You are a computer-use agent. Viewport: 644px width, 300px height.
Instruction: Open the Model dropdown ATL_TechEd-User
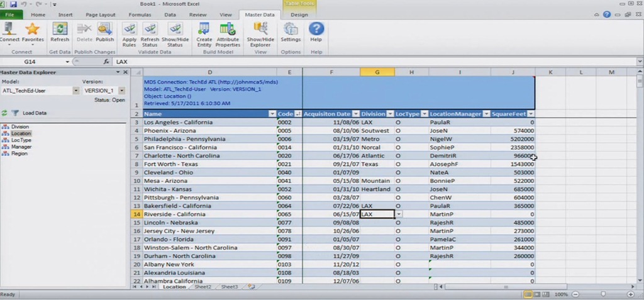pyautogui.click(x=75, y=91)
